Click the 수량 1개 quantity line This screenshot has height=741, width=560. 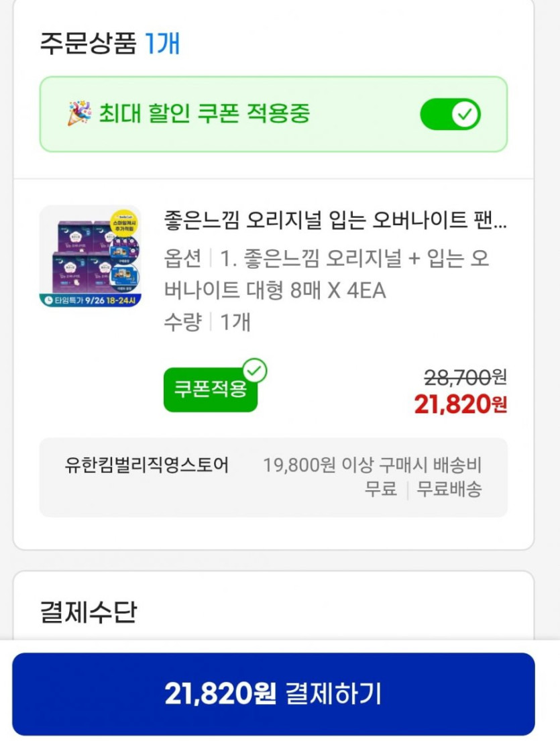pyautogui.click(x=207, y=322)
